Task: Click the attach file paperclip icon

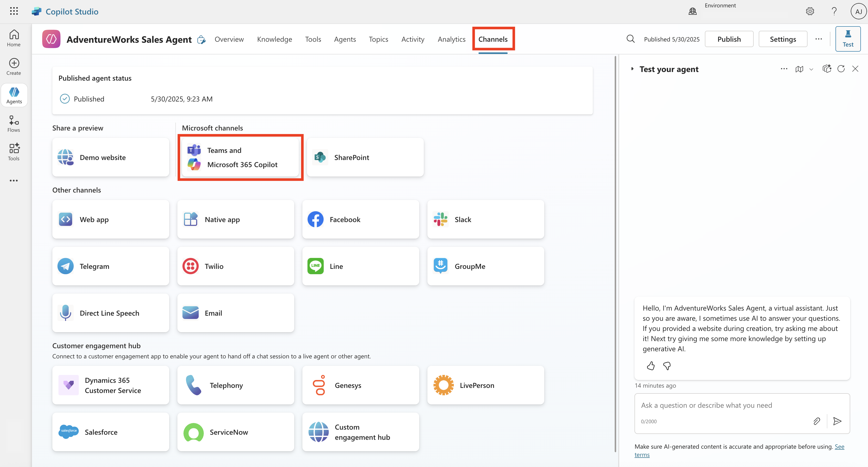Action: coord(816,421)
